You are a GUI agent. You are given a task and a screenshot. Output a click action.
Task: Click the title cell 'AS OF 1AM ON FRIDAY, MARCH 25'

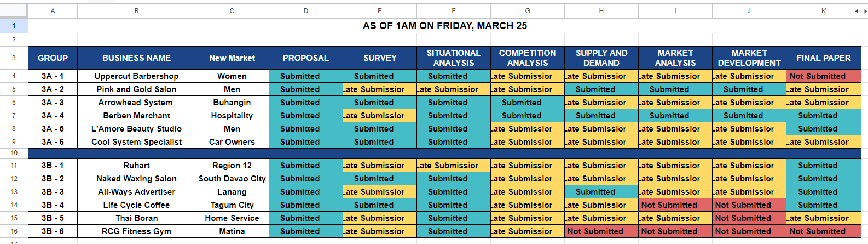click(444, 26)
